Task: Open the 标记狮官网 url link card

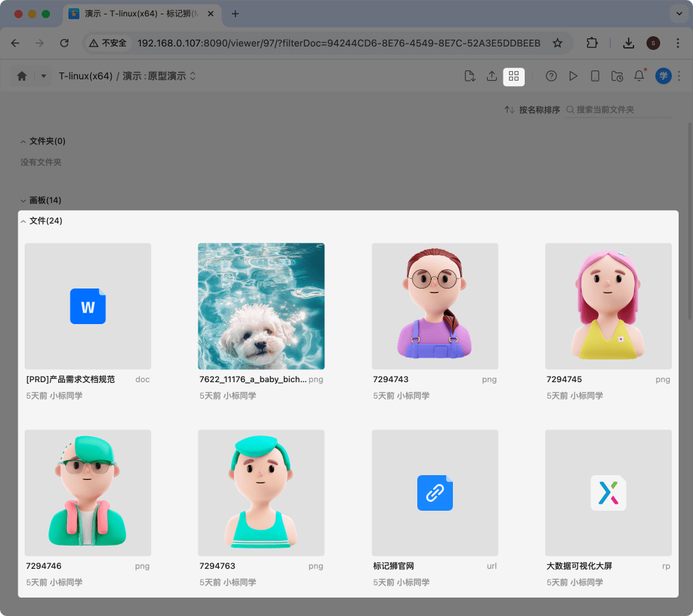Action: (434, 492)
